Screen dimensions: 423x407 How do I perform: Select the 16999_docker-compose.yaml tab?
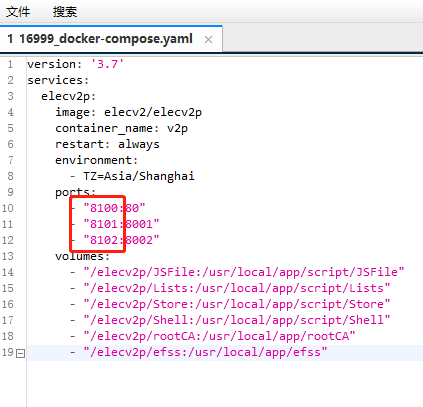(100, 39)
